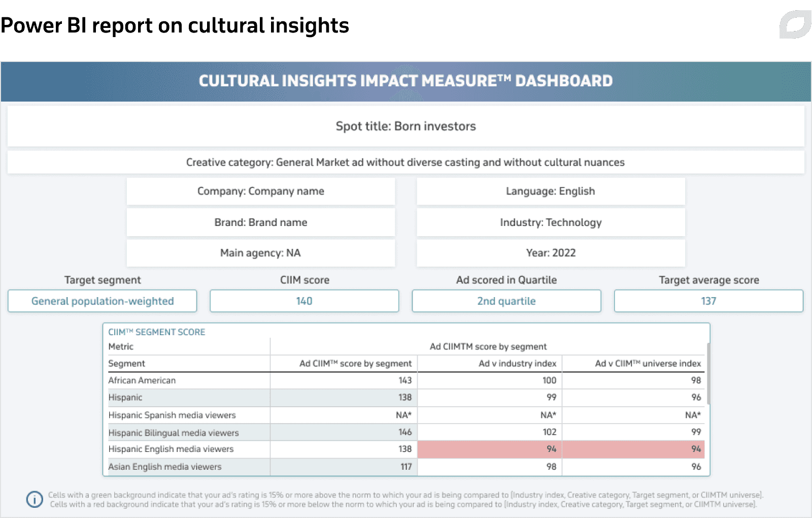Image resolution: width=812 pixels, height=518 pixels.
Task: Click the Ad v industry index column header
Action: [517, 364]
